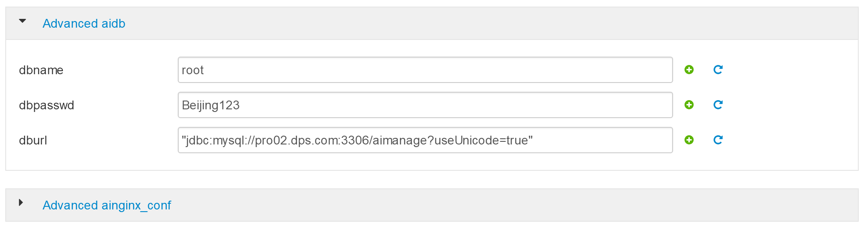Viewport: 868px width, 227px height.
Task: Click the blue refresh icon beside dbpasswd
Action: click(x=718, y=105)
